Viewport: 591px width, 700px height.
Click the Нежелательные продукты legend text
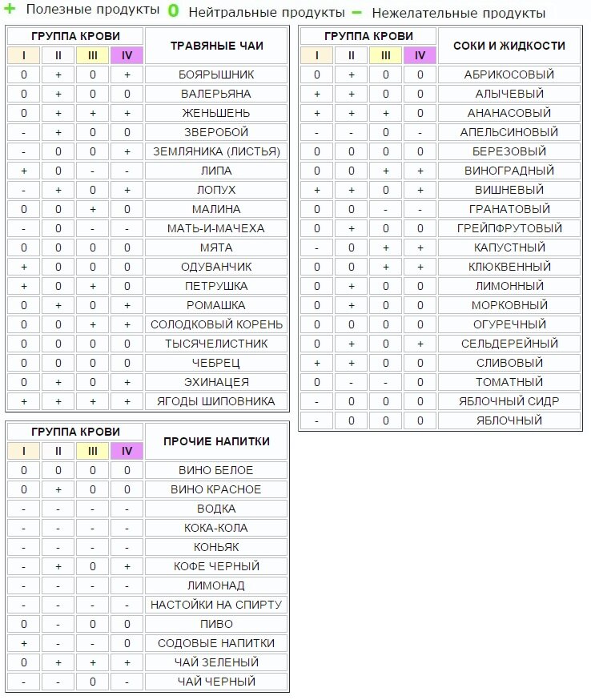[x=458, y=13]
